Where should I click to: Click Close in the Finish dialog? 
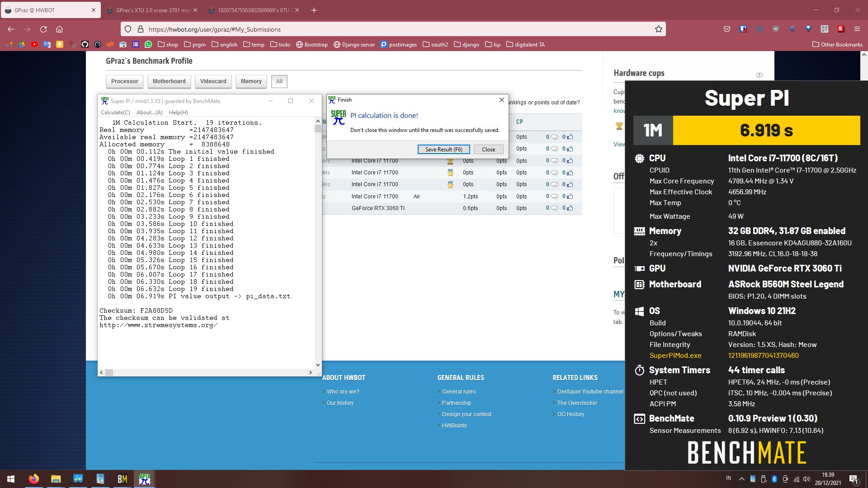pyautogui.click(x=488, y=150)
